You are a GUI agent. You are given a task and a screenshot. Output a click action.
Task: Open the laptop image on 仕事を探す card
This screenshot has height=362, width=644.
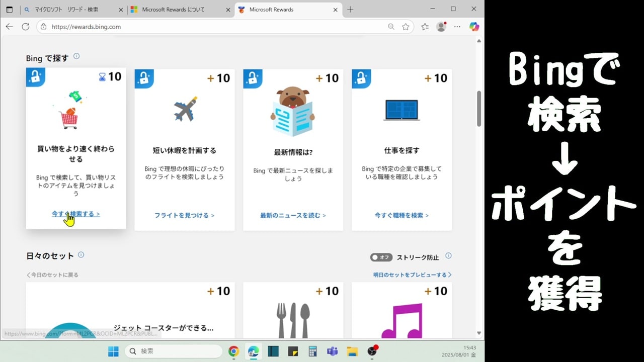401,110
